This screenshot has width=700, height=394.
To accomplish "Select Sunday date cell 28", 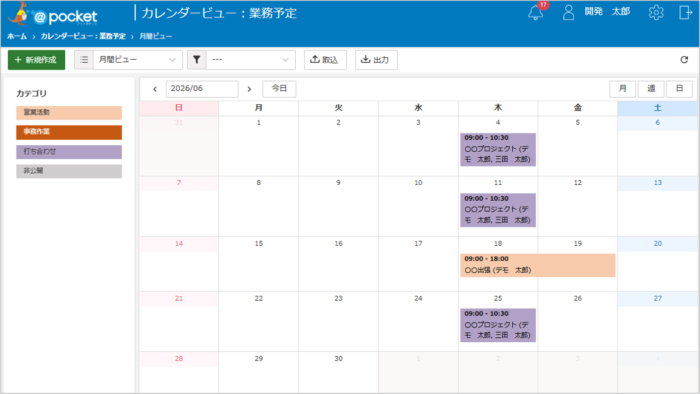I will point(179,372).
